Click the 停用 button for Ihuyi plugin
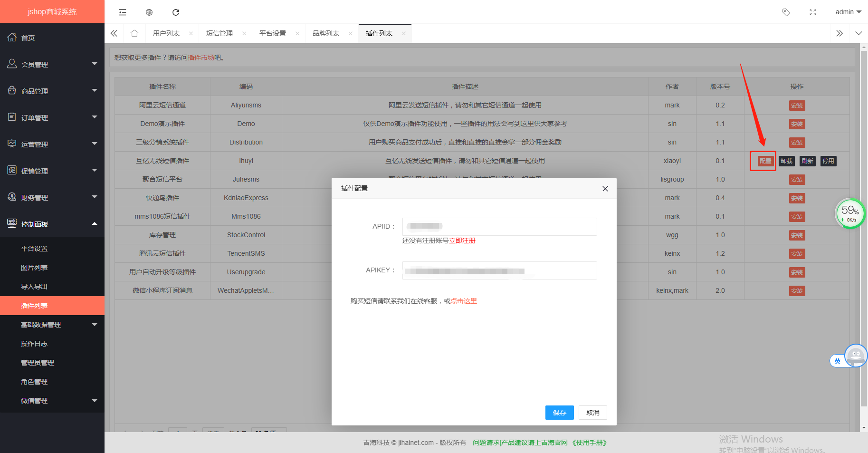This screenshot has height=453, width=868. tap(828, 161)
